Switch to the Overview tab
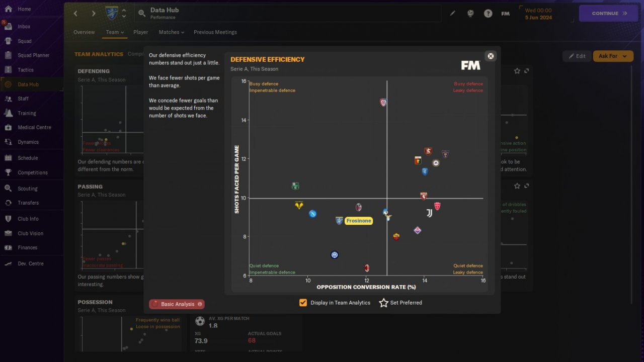 click(x=84, y=32)
